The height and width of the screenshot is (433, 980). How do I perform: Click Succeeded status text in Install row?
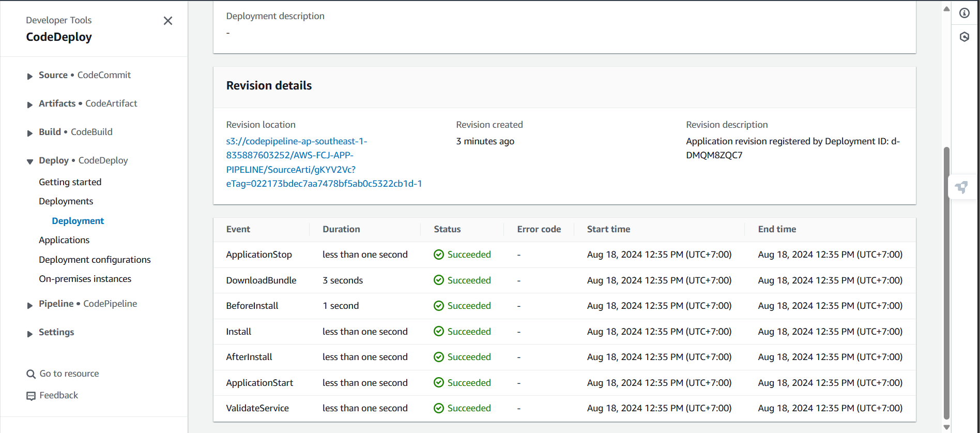[x=469, y=332]
